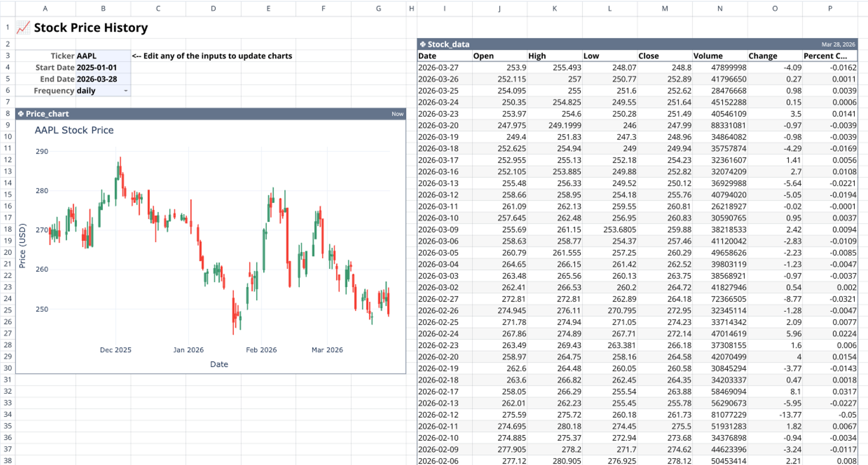Click the Stock_data table icon
868x465 pixels.
tap(423, 44)
